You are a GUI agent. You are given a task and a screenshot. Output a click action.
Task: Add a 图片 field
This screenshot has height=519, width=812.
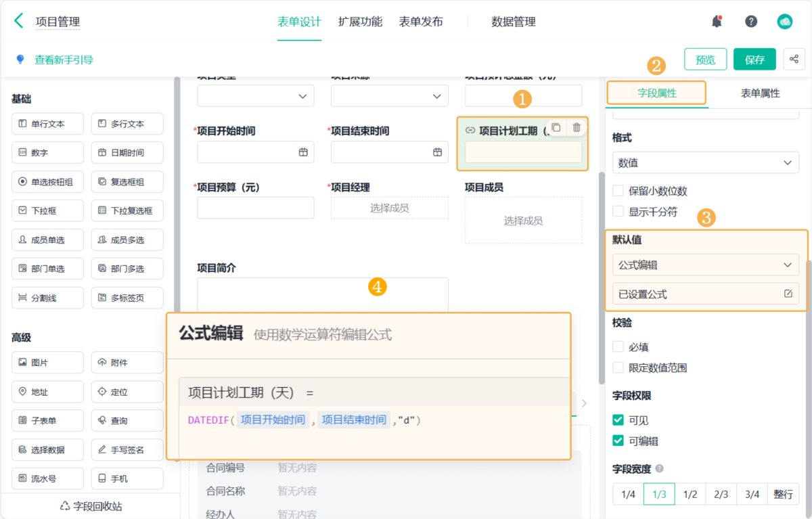pyautogui.click(x=47, y=363)
